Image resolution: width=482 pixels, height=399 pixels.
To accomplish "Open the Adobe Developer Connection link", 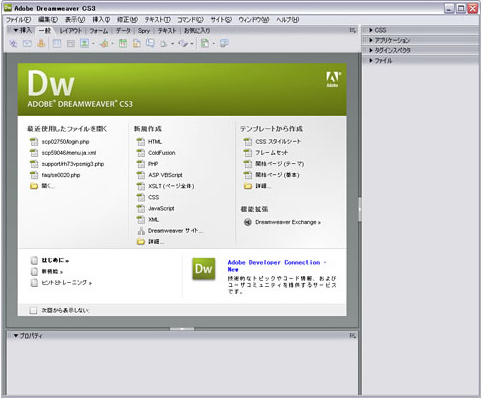I will 277,266.
